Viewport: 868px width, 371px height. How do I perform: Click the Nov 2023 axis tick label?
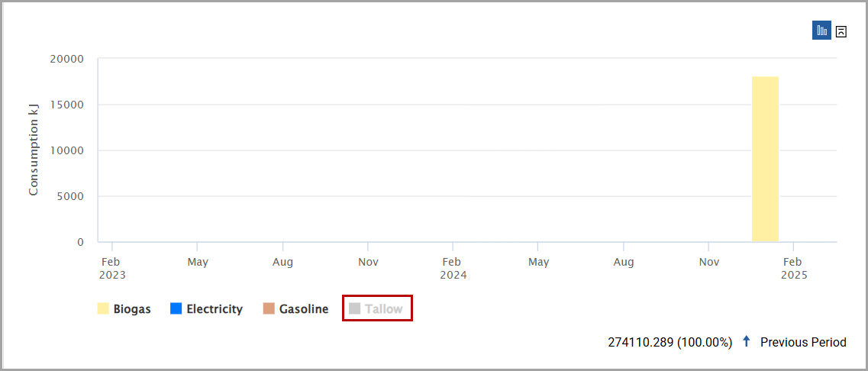367,262
